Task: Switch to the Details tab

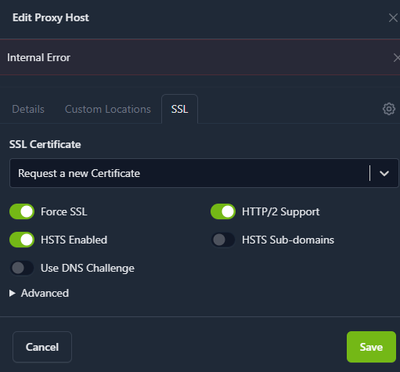Action: 28,109
